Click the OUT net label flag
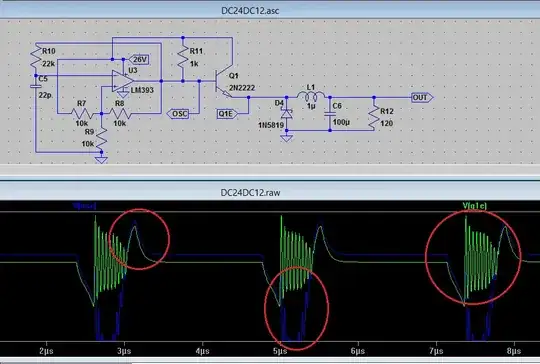The image size is (540, 364). [422, 97]
